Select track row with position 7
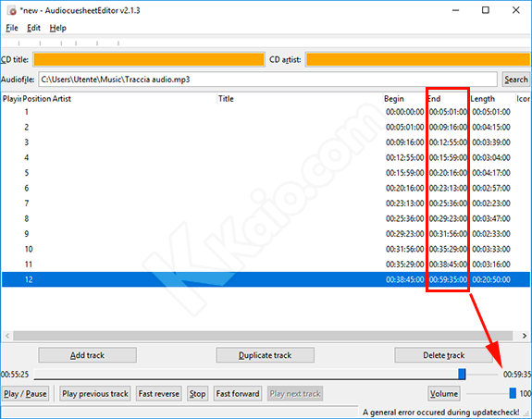The image size is (532, 419). point(266,203)
